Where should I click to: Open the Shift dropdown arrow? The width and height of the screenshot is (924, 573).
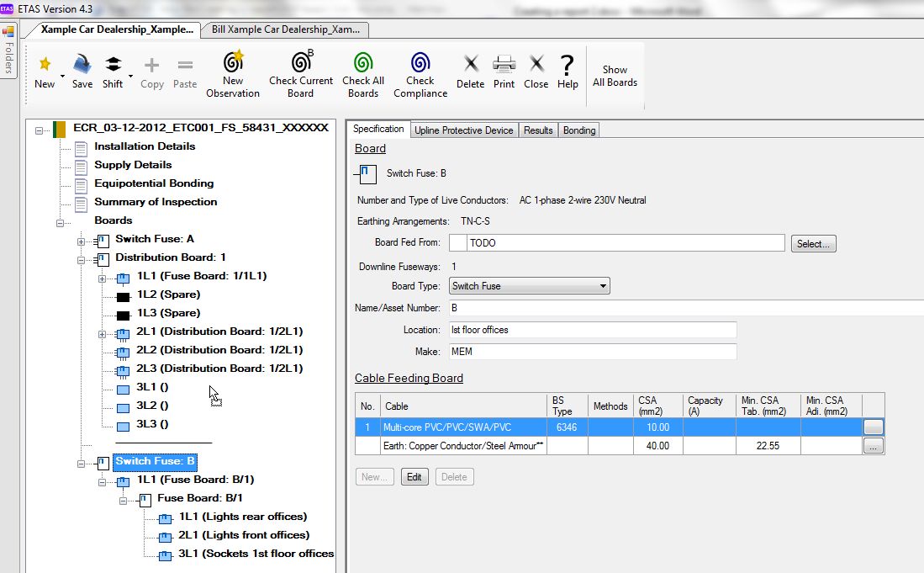pos(131,76)
